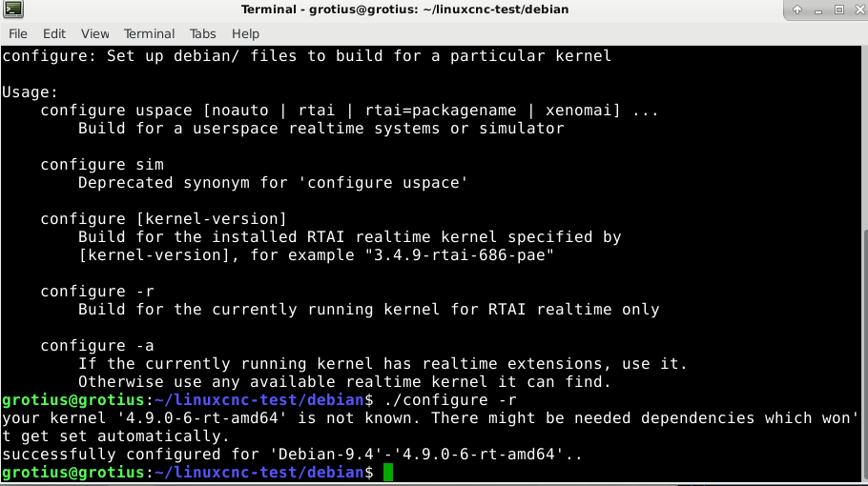Click the 'If the currently running kernel' line

coord(382,364)
